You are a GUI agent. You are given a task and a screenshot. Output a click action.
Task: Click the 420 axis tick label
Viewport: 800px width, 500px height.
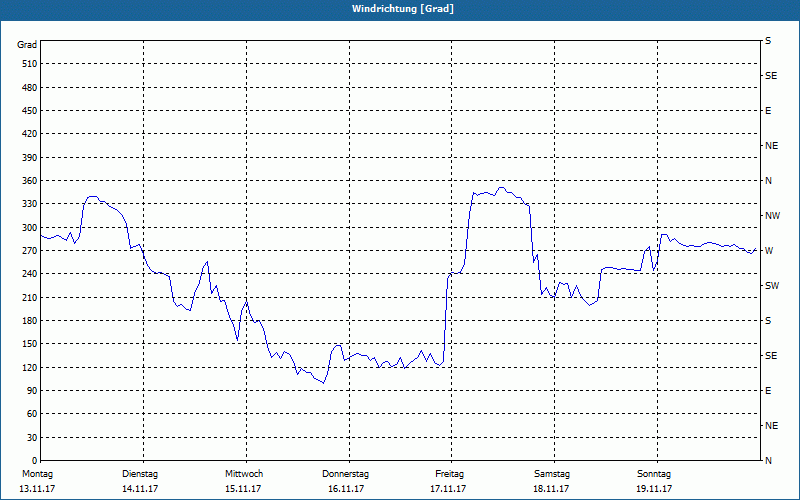pyautogui.click(x=30, y=134)
